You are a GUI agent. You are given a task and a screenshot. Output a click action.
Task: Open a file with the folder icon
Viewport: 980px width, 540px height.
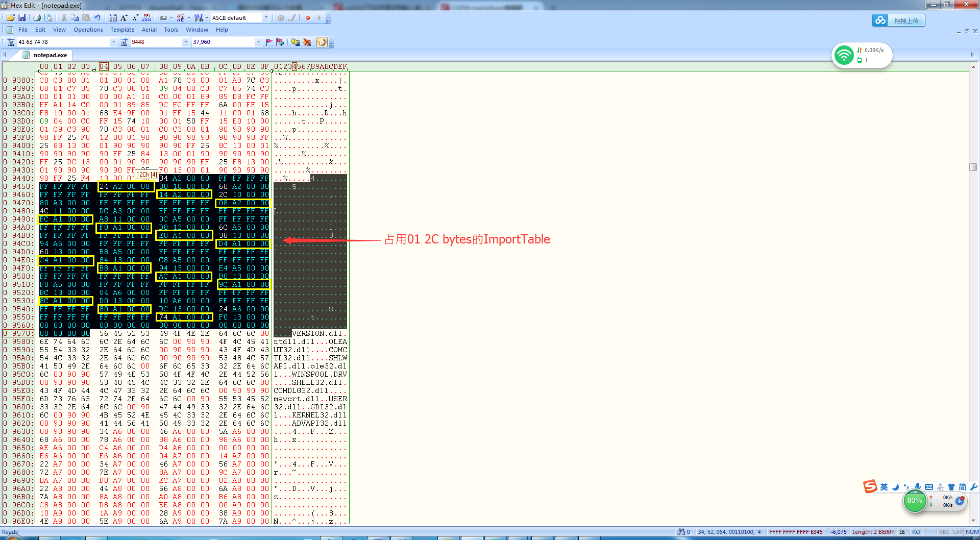11,18
